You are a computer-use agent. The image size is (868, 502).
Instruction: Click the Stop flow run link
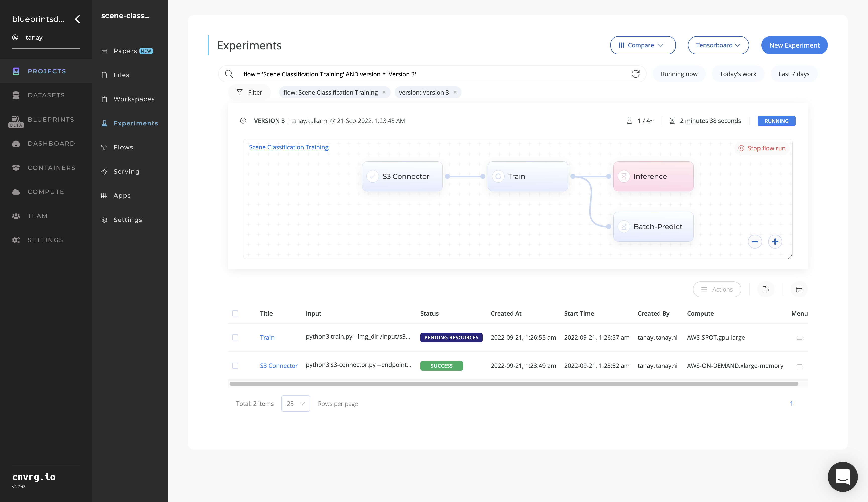click(762, 148)
